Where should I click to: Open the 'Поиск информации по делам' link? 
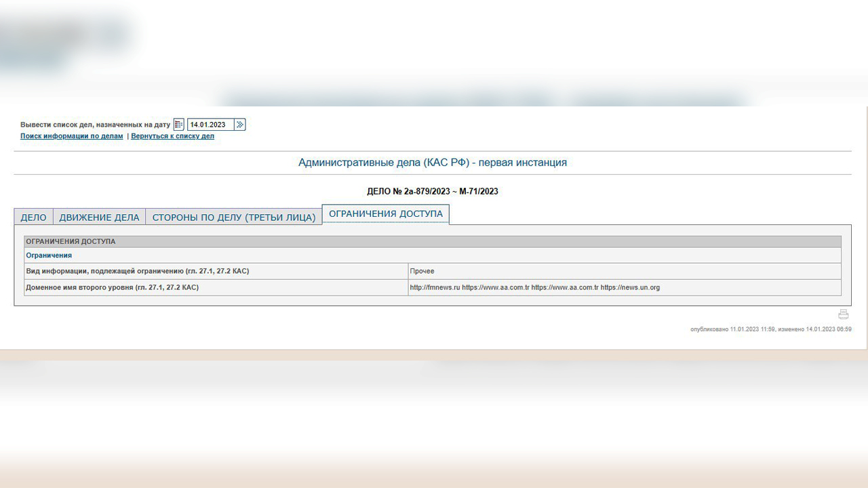(x=72, y=136)
